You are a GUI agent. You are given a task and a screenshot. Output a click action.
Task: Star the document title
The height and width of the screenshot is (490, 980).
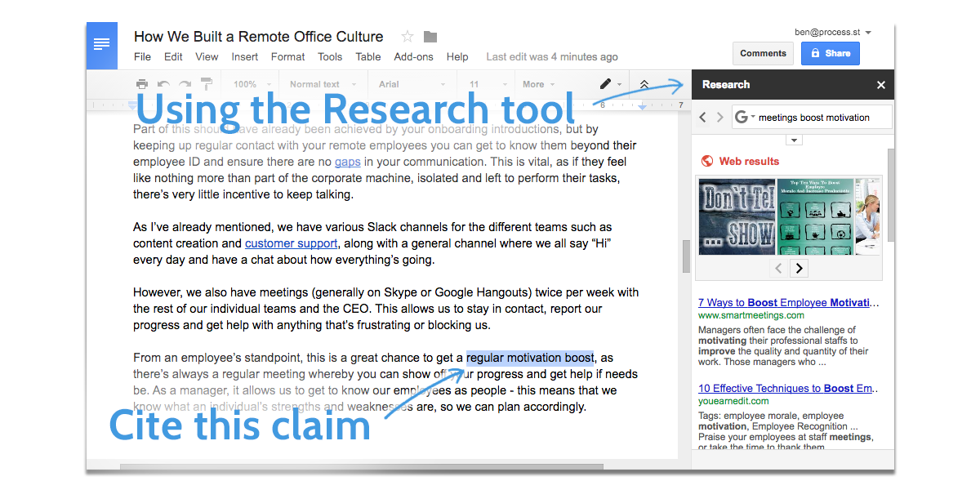[407, 37]
